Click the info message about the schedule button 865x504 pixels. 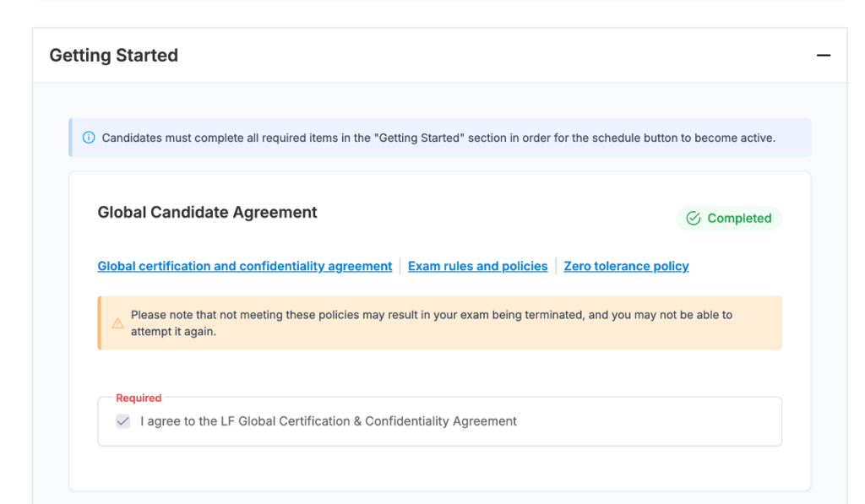[438, 138]
